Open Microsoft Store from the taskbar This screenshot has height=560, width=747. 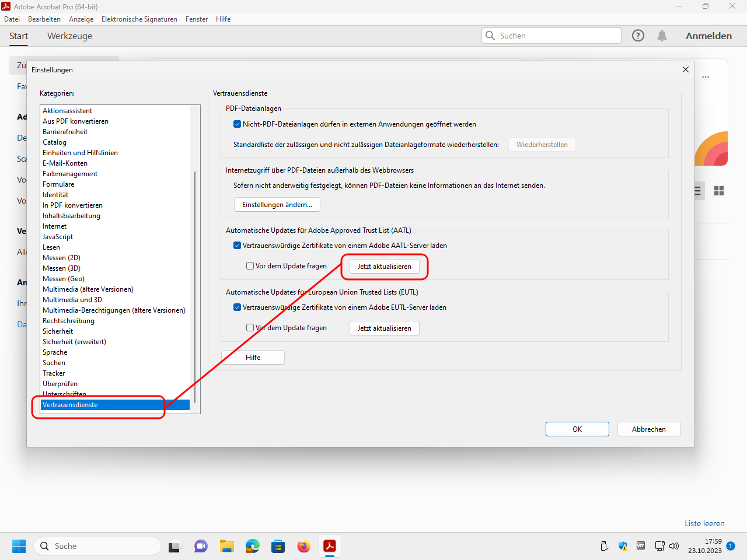click(x=278, y=546)
